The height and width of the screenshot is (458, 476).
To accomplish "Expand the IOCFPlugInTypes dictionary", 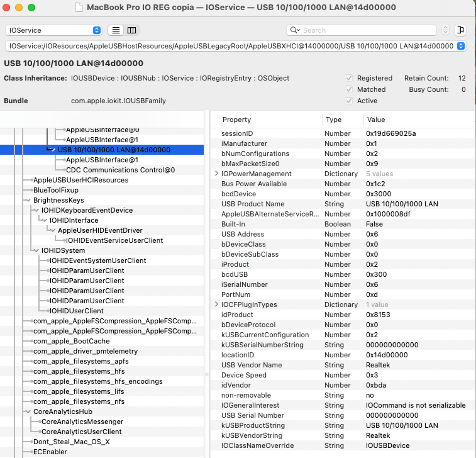I will (216, 304).
